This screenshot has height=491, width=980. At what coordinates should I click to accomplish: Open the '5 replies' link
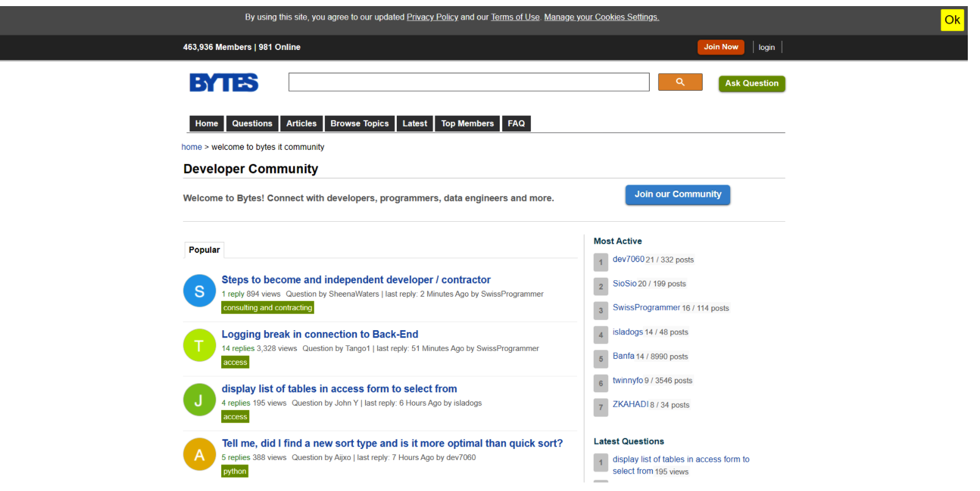pos(236,457)
